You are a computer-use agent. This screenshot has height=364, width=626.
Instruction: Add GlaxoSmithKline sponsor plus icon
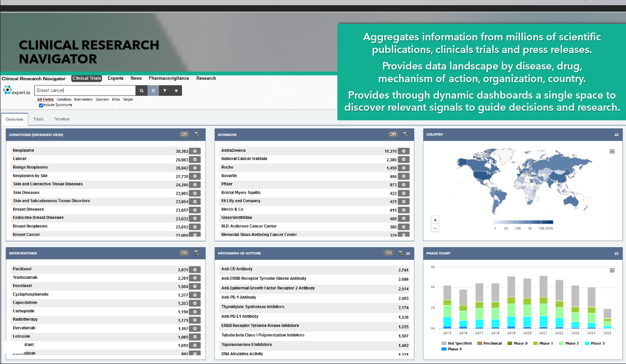click(404, 218)
